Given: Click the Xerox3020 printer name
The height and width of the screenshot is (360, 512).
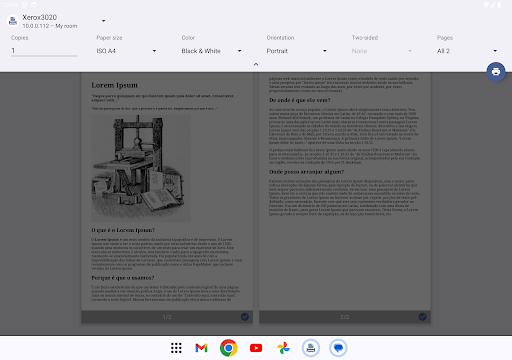Looking at the screenshot, I should [x=40, y=17].
